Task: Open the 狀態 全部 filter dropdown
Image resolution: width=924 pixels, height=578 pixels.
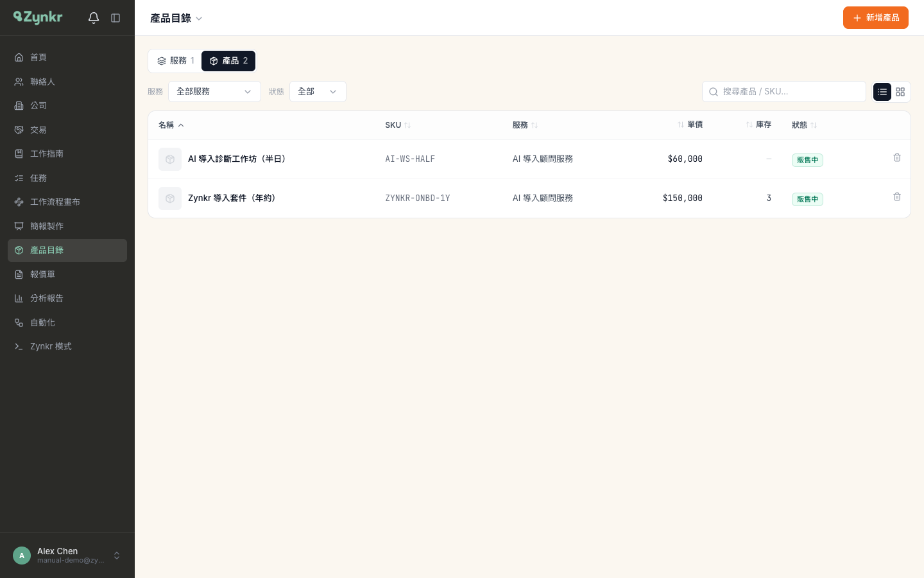Action: coord(318,91)
